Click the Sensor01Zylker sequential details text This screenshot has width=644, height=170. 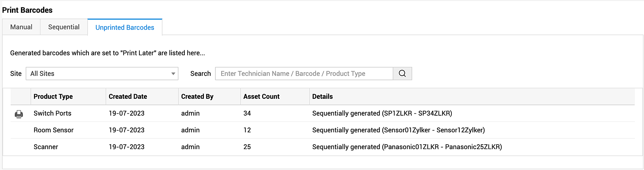click(398, 130)
